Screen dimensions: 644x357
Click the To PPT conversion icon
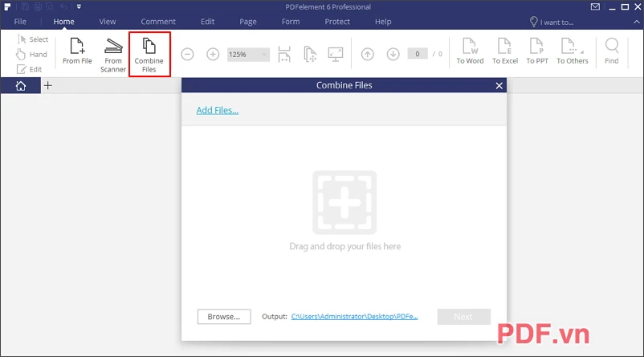pyautogui.click(x=537, y=51)
